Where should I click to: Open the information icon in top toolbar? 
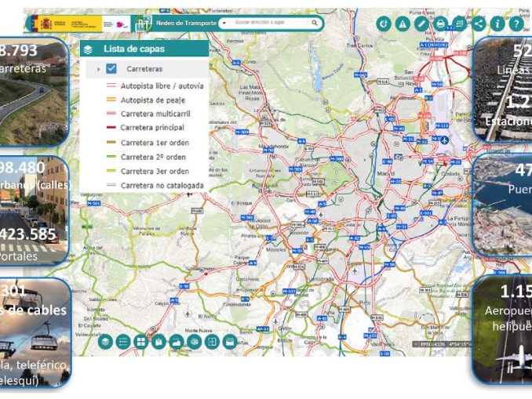point(497,24)
